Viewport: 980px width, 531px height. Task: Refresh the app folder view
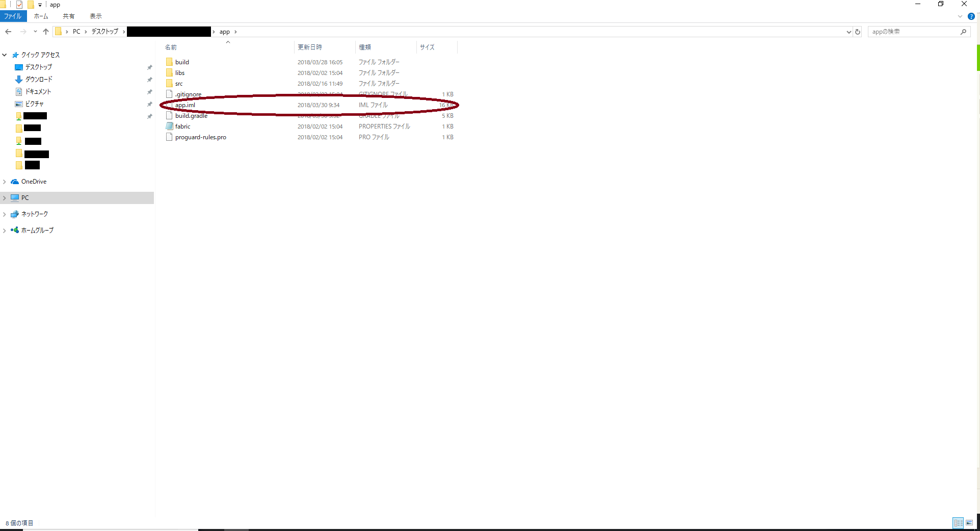(858, 32)
